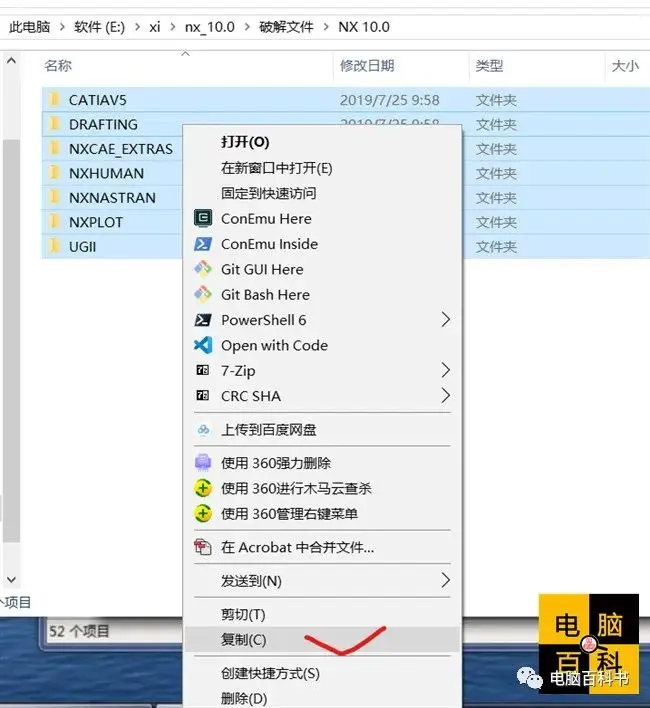The width and height of the screenshot is (650, 708).
Task: Click the PowerShell 6 icon
Action: click(203, 320)
